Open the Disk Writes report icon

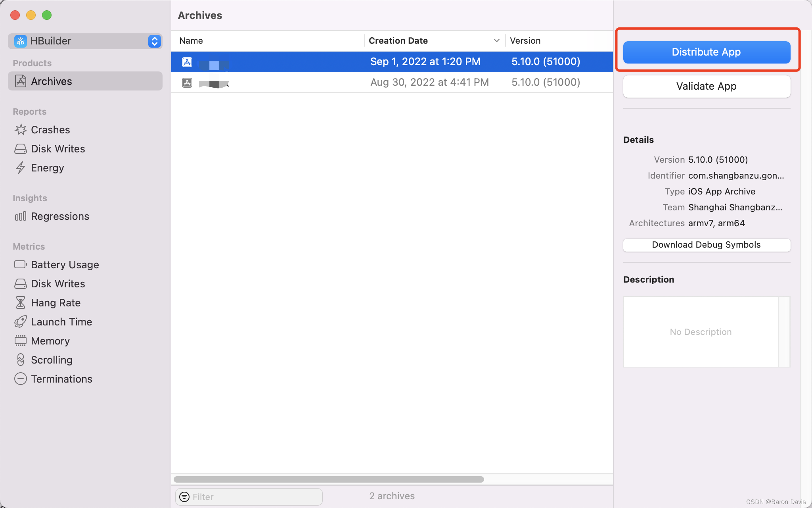[x=21, y=149]
